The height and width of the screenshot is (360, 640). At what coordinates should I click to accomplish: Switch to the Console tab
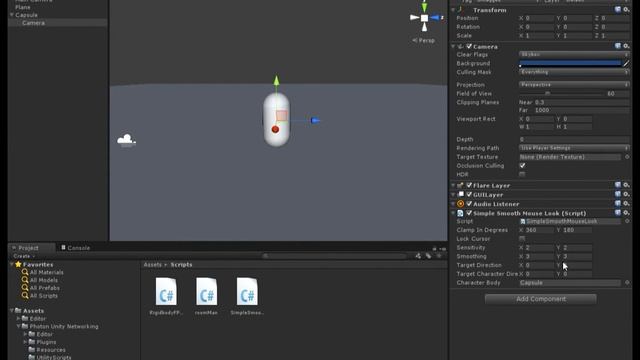pyautogui.click(x=76, y=248)
